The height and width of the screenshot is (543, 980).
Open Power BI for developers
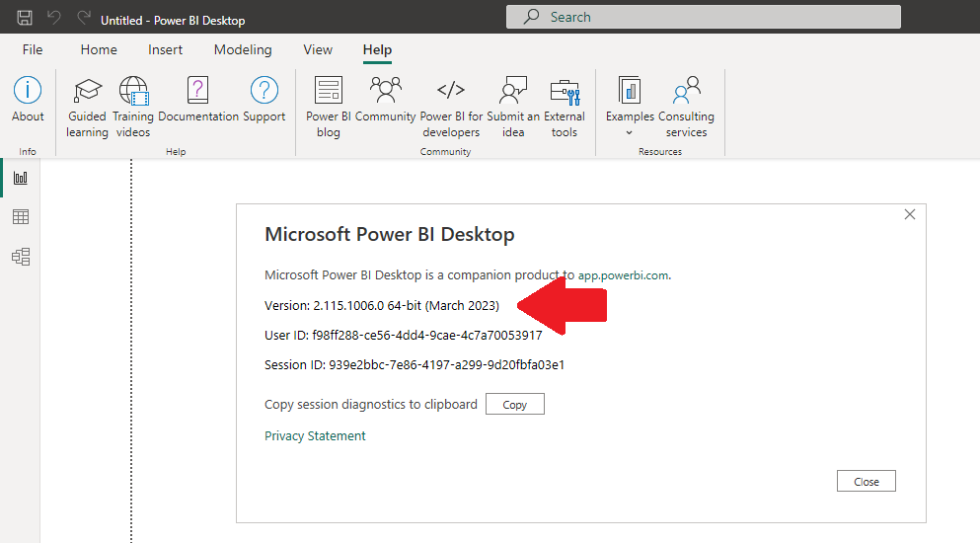(451, 107)
